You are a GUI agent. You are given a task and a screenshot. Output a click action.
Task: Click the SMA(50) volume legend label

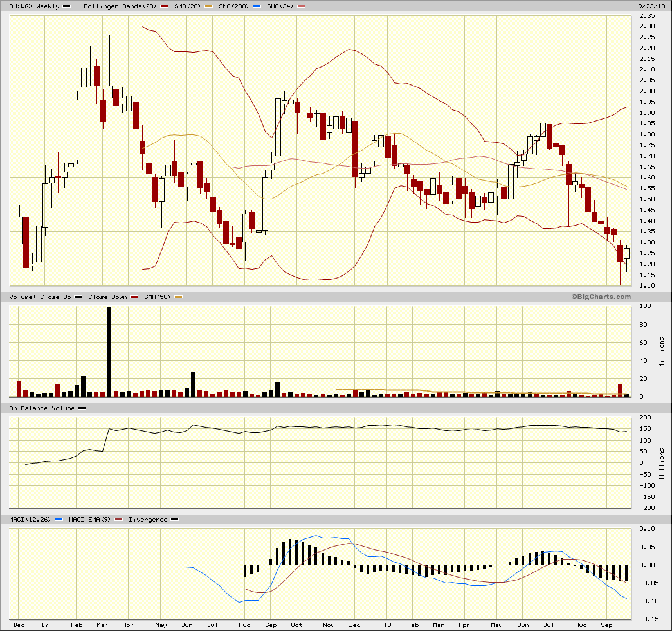tap(158, 297)
